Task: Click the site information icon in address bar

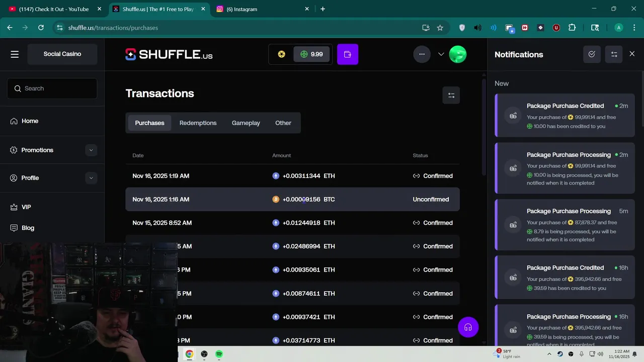Action: pyautogui.click(x=60, y=28)
